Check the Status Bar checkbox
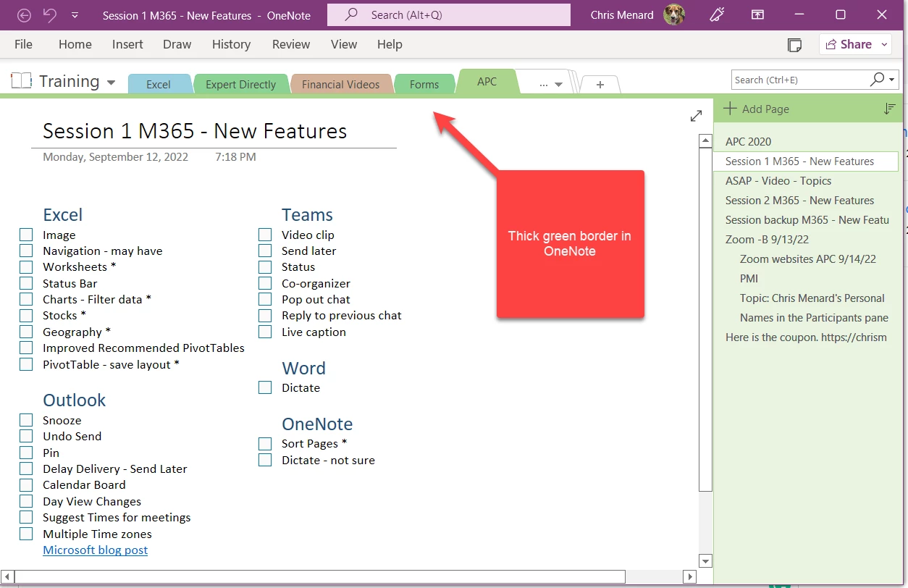Viewport: 908px width, 588px height. click(x=26, y=283)
